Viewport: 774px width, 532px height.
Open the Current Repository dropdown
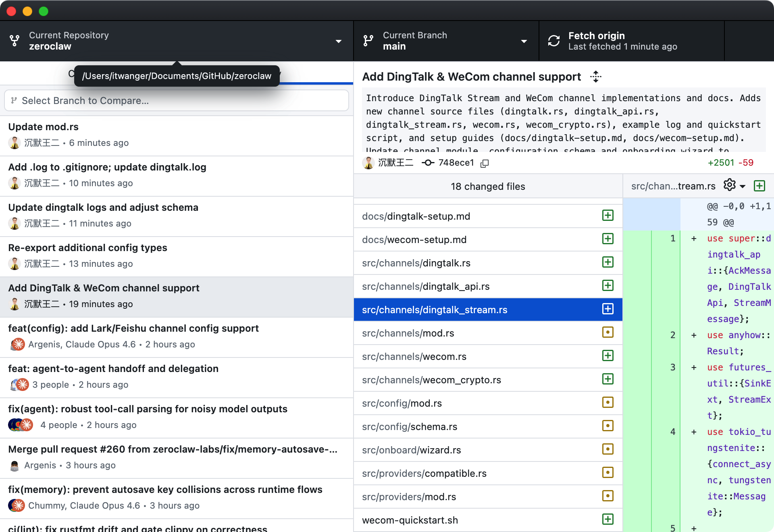pos(177,41)
